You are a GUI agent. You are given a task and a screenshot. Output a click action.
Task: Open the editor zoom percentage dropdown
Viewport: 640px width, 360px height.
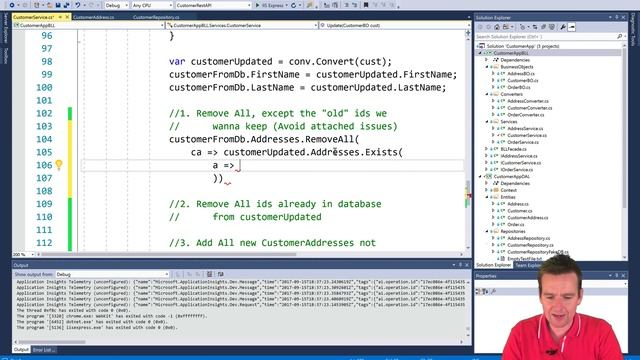pyautogui.click(x=23, y=254)
